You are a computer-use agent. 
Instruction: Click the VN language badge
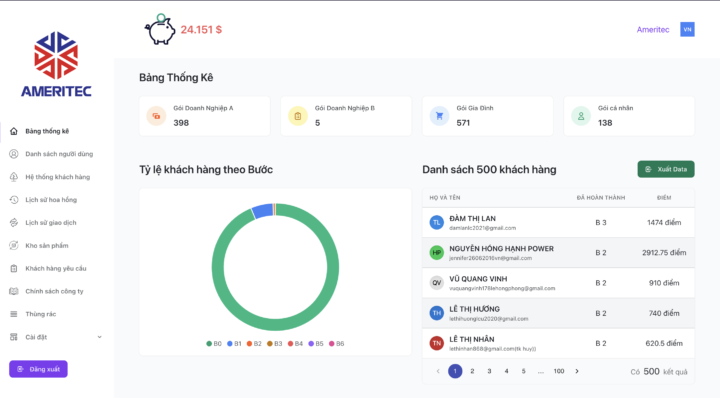(x=687, y=29)
